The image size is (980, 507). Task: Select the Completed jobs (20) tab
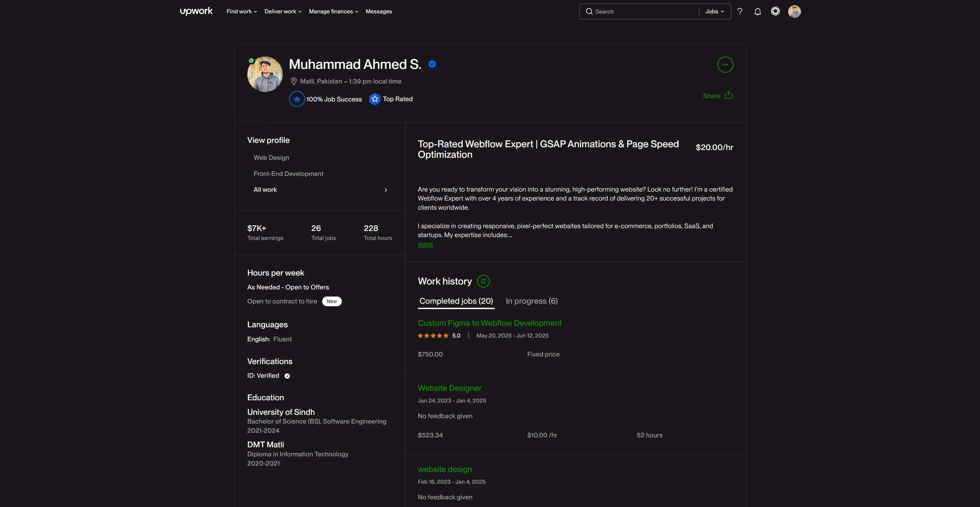pyautogui.click(x=456, y=301)
